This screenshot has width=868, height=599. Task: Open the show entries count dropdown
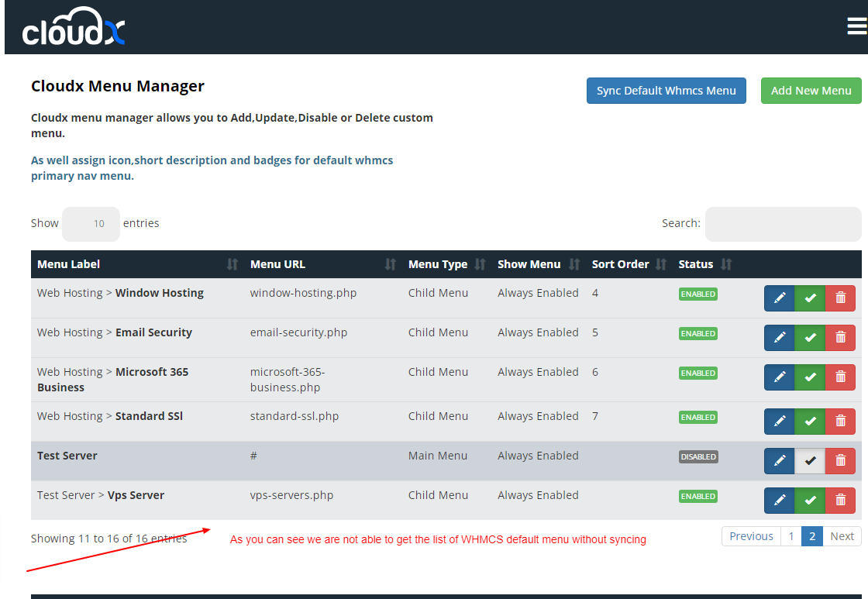pyautogui.click(x=91, y=224)
